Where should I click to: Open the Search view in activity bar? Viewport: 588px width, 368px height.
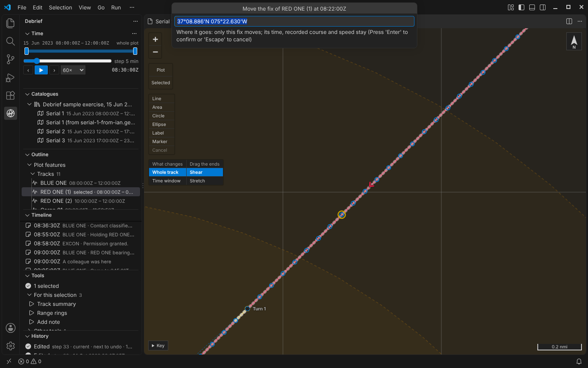tap(11, 41)
